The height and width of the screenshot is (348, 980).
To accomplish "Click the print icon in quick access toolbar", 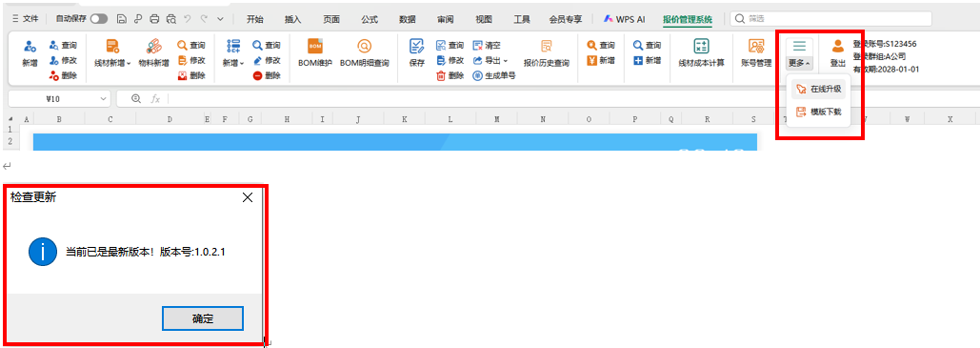I will coord(154,19).
